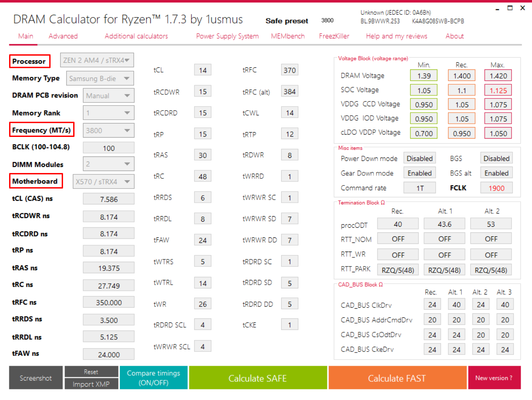Open the FreezKiller tab

point(334,36)
